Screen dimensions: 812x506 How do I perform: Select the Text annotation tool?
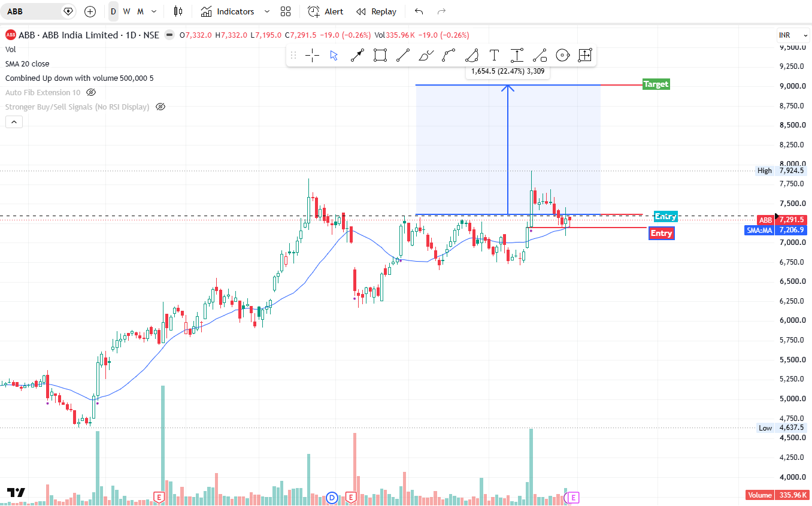[x=494, y=56]
